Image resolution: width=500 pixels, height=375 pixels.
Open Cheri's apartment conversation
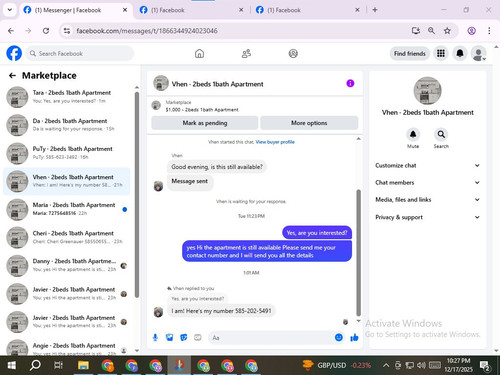click(x=67, y=237)
